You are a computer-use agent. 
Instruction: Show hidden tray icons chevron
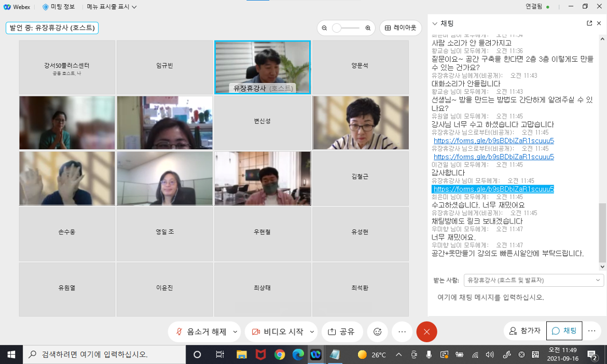pyautogui.click(x=399, y=354)
